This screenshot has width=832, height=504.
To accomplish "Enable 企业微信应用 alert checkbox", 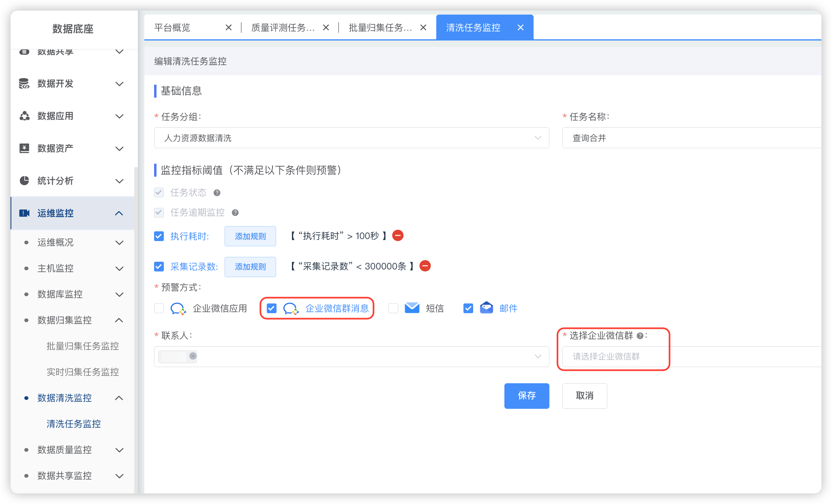I will [159, 308].
